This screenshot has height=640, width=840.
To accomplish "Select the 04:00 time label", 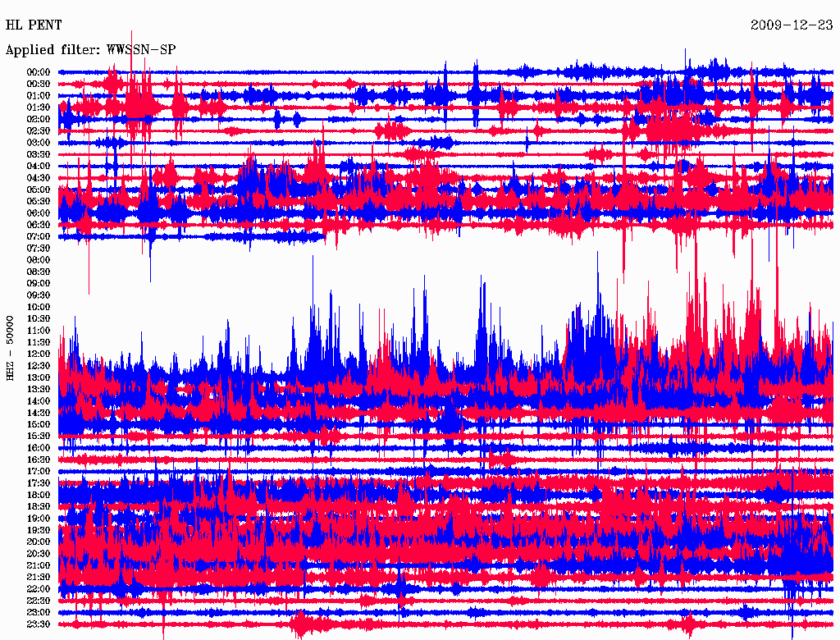I will coord(39,167).
